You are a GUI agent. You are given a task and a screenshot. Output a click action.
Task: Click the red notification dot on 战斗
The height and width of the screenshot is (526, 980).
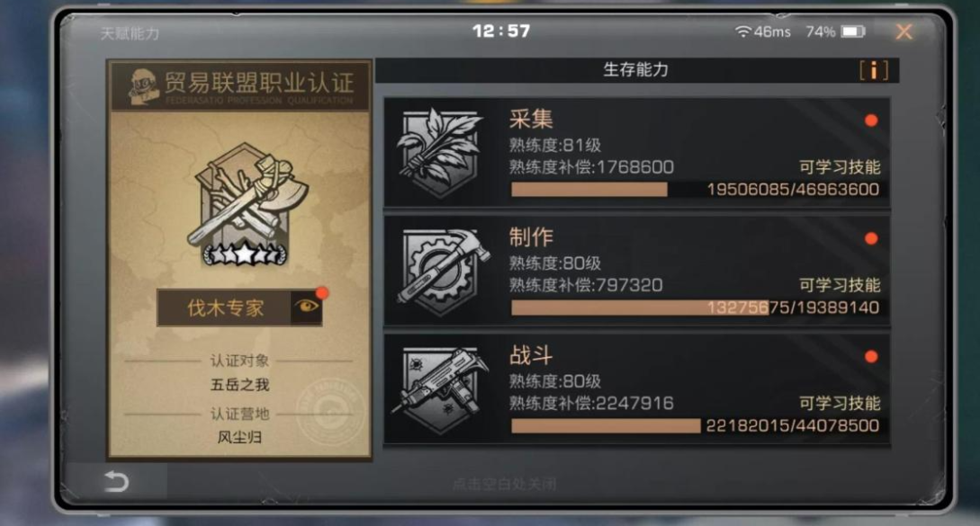tap(870, 357)
